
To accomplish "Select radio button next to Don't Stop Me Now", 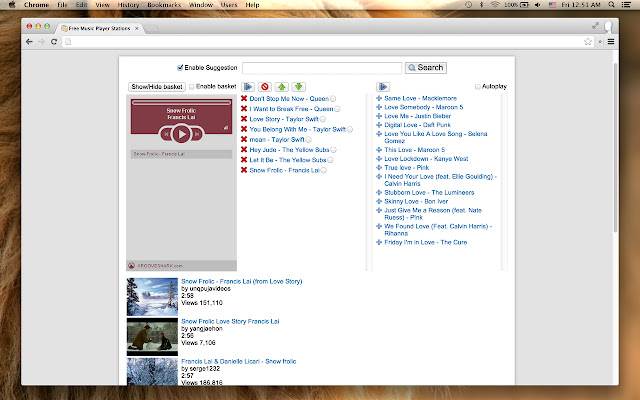I will (333, 99).
